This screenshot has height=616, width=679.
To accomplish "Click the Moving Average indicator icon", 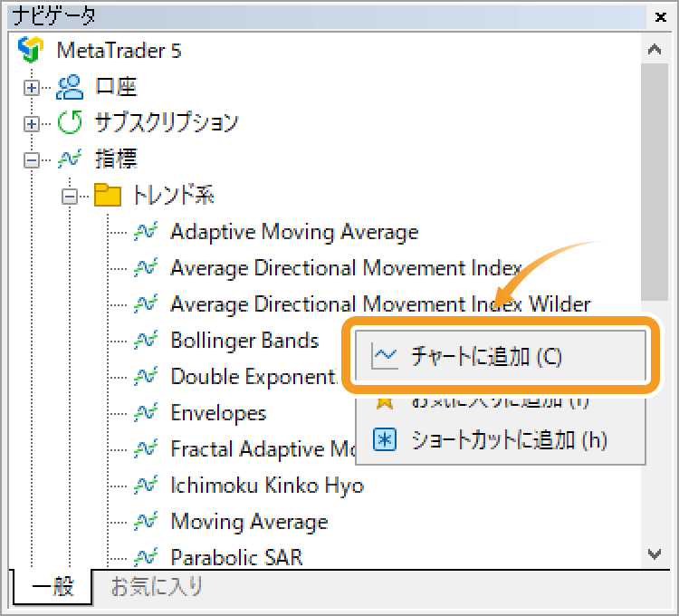I will [x=146, y=522].
